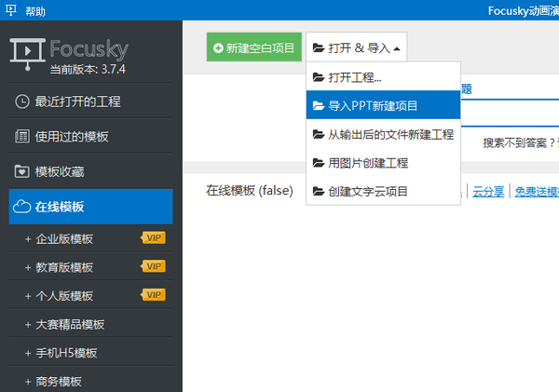Click the clock icon beside 最近打开的工程
The width and height of the screenshot is (559, 392).
coord(22,101)
